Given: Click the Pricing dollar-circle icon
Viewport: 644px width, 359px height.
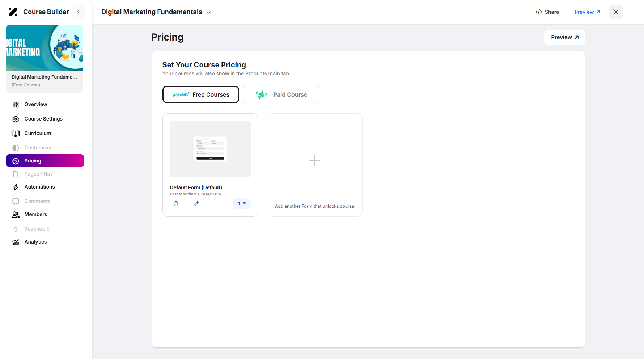Looking at the screenshot, I should coord(16,161).
